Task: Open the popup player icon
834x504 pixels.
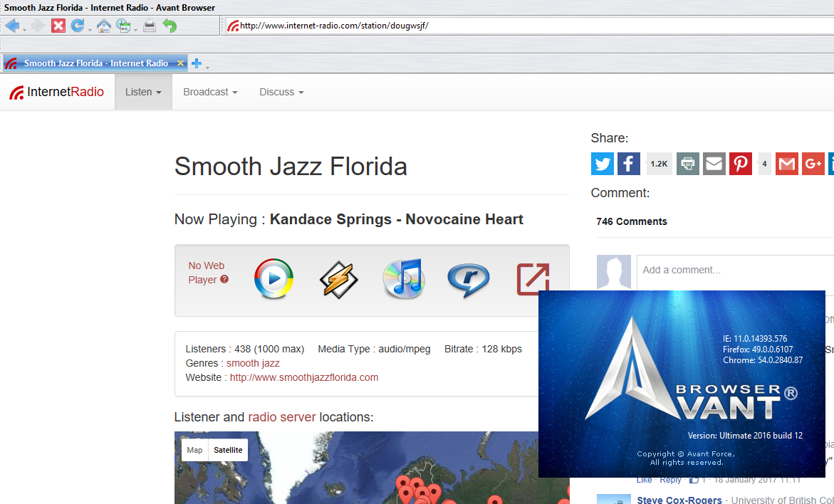Action: coord(533,279)
